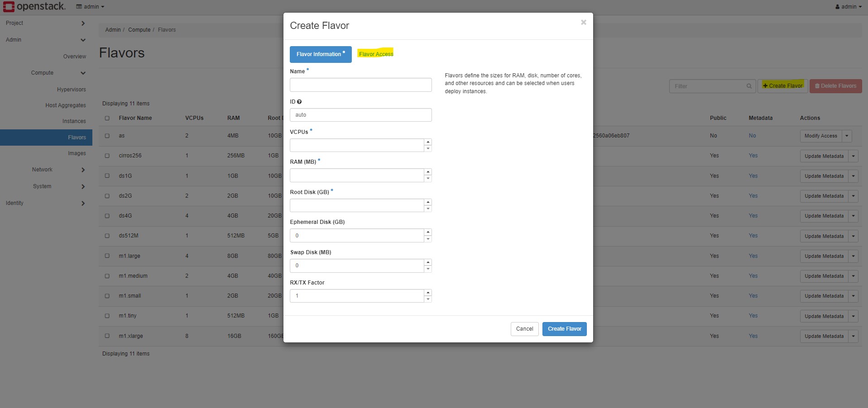Increment the Swap Disk (MB) value
The width and height of the screenshot is (868, 408).
(428, 262)
